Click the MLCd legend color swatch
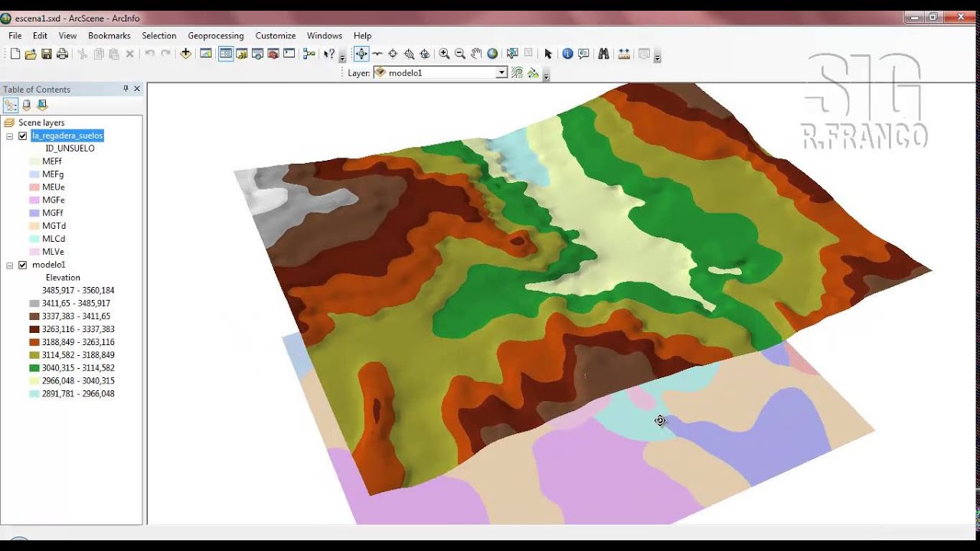 34,239
